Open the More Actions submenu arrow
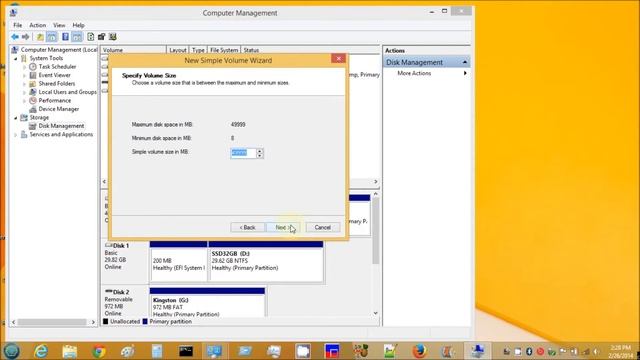The height and width of the screenshot is (360, 640). pos(465,73)
